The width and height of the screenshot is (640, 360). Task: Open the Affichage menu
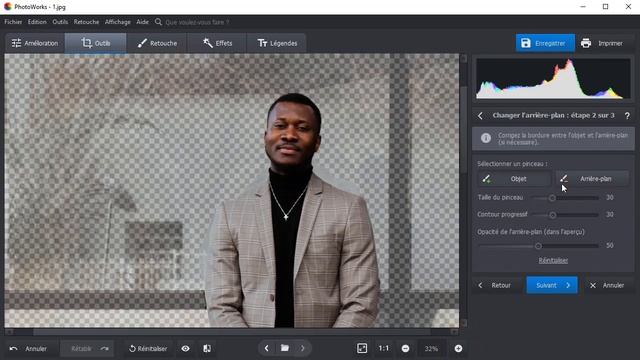(118, 22)
